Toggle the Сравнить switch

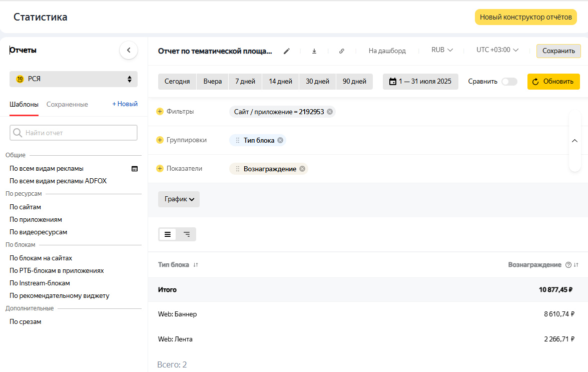pyautogui.click(x=509, y=82)
